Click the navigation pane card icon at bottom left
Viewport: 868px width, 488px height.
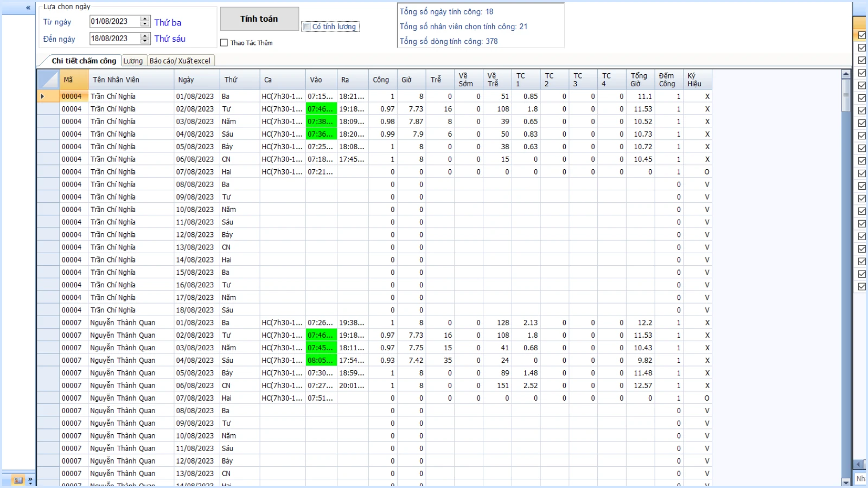point(18,480)
